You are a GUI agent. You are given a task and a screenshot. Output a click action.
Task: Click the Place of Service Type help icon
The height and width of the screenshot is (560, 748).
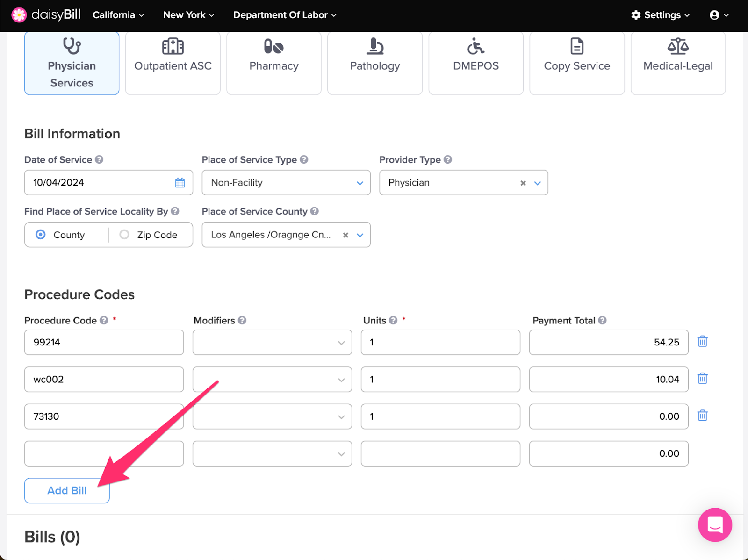point(304,159)
